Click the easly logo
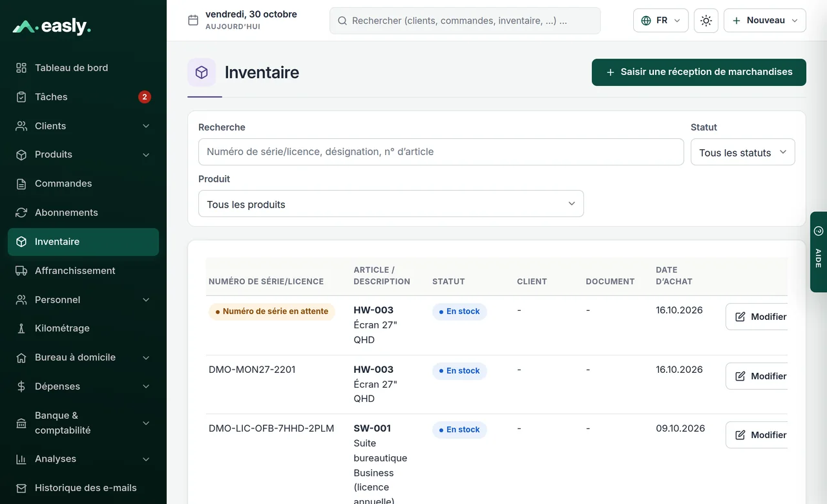The height and width of the screenshot is (504, 827). (x=52, y=26)
